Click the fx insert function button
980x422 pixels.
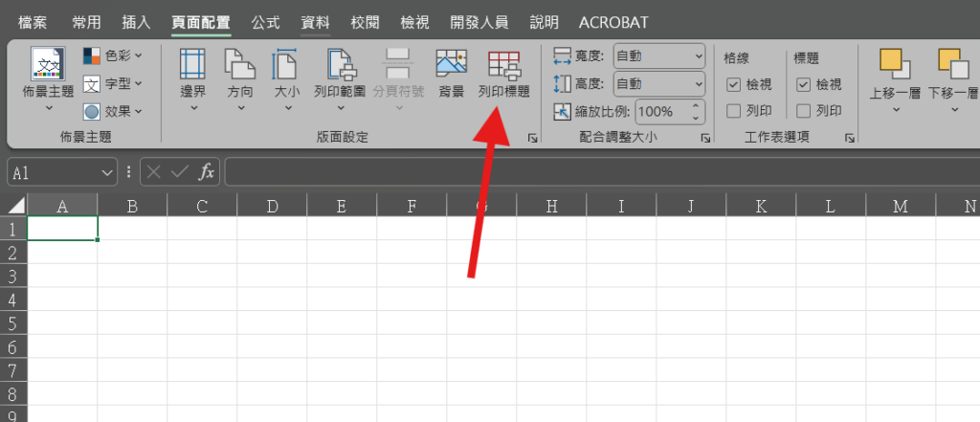coord(206,172)
